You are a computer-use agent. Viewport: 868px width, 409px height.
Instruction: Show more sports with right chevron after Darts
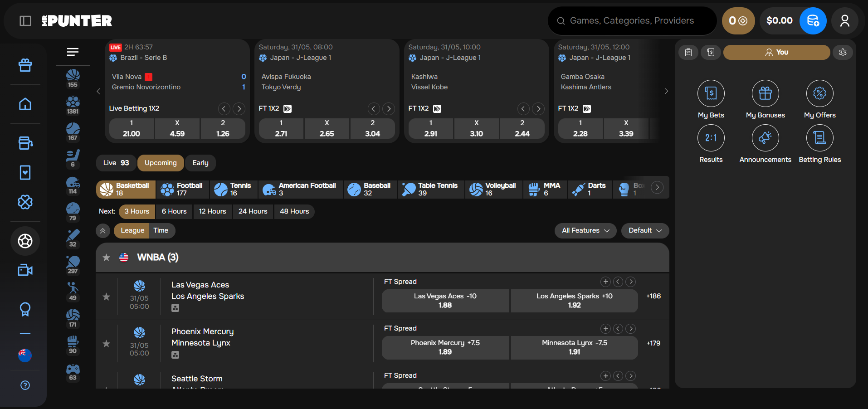tap(657, 187)
